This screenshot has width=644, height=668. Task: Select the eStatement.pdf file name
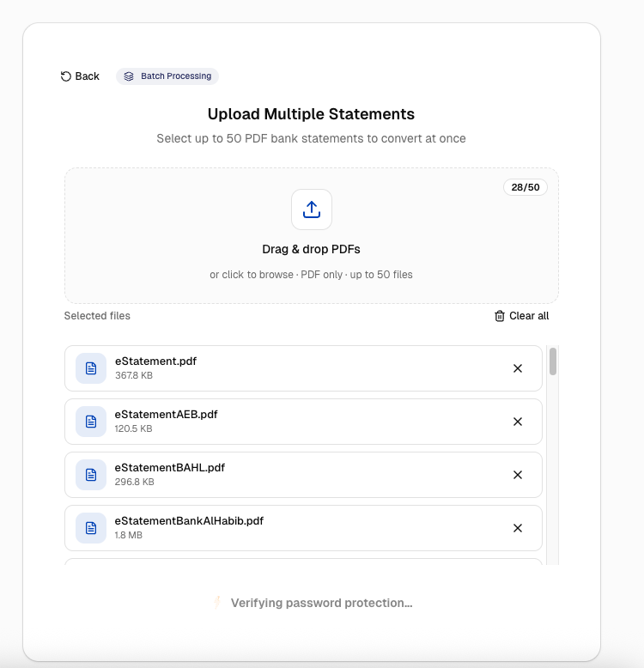click(156, 361)
